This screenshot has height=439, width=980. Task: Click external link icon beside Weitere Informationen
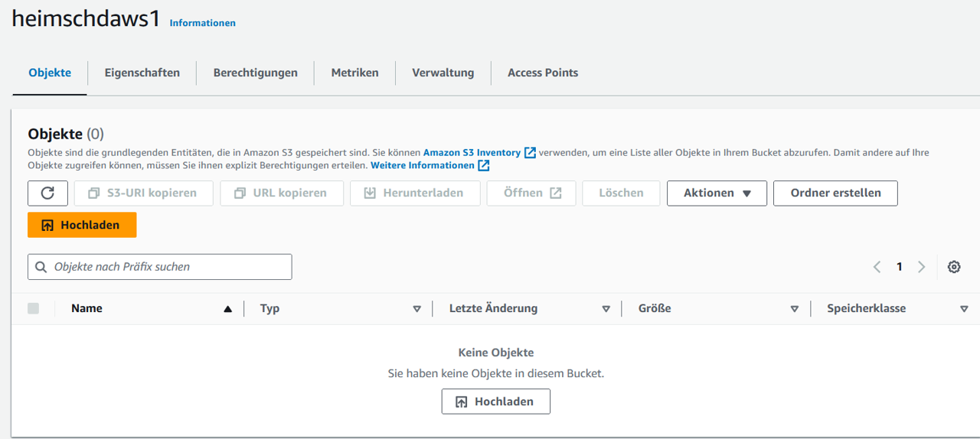pyautogui.click(x=484, y=166)
